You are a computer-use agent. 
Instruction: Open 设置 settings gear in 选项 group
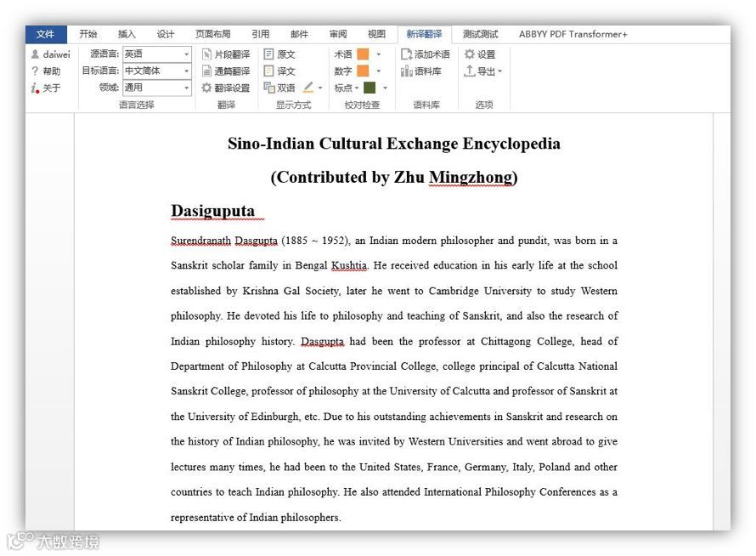[469, 54]
